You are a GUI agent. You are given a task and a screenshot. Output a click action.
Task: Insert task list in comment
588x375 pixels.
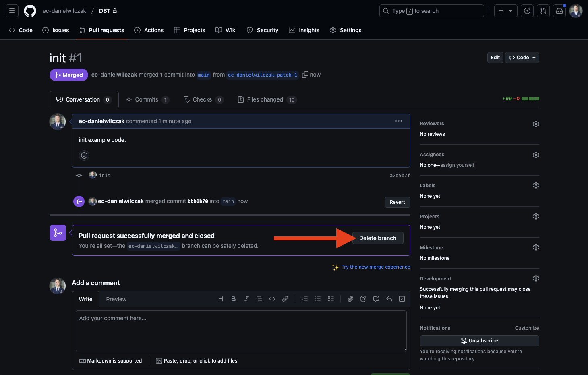[331, 299]
